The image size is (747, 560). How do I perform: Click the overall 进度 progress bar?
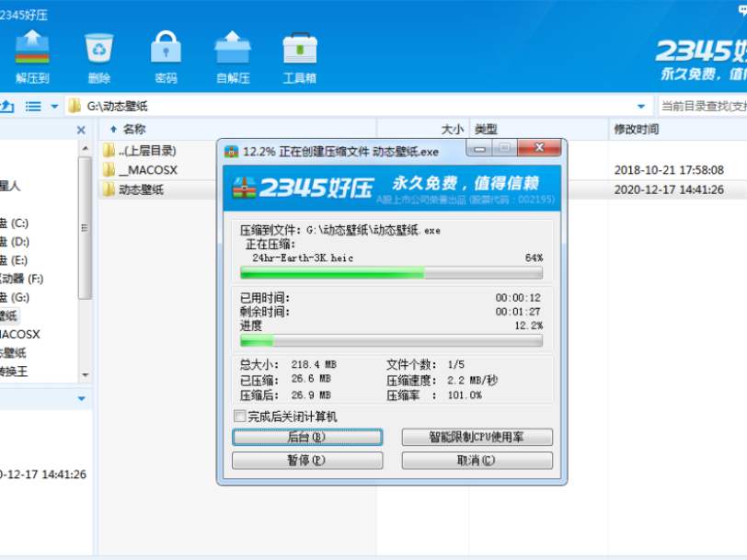tap(391, 340)
